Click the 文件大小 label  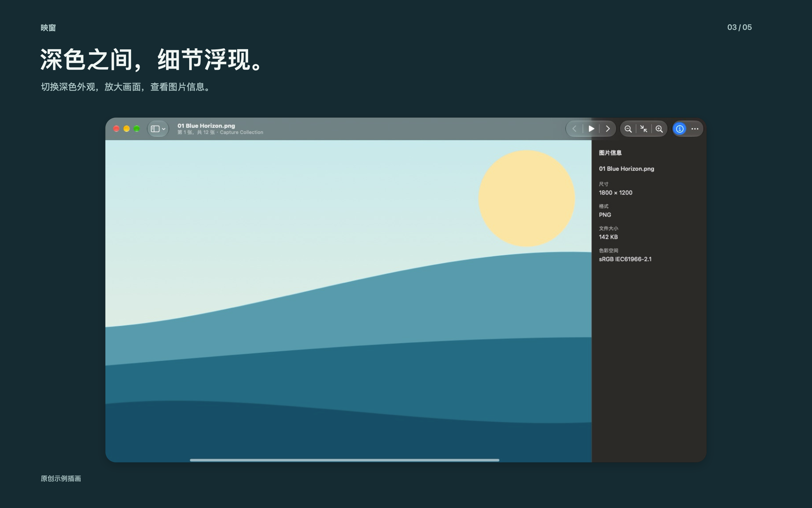tap(608, 229)
